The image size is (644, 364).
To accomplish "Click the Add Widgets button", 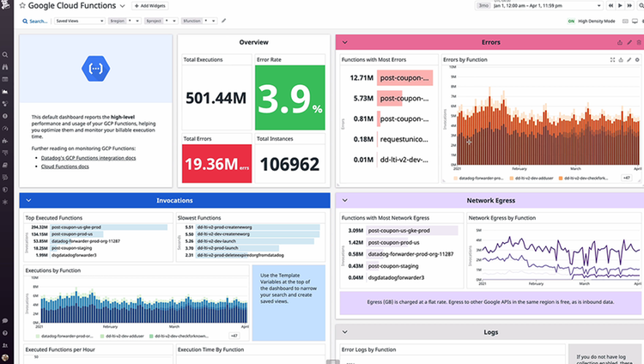I will [150, 6].
